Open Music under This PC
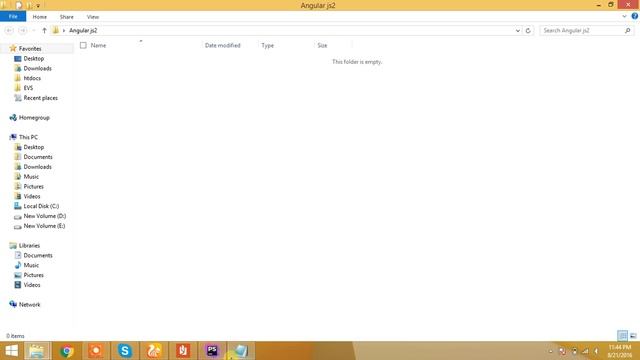 tap(31, 177)
